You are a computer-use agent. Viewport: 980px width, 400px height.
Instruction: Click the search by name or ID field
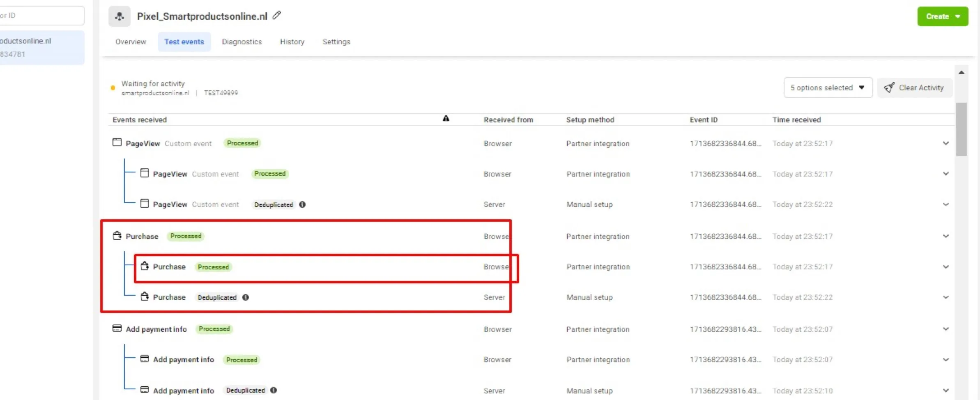41,16
